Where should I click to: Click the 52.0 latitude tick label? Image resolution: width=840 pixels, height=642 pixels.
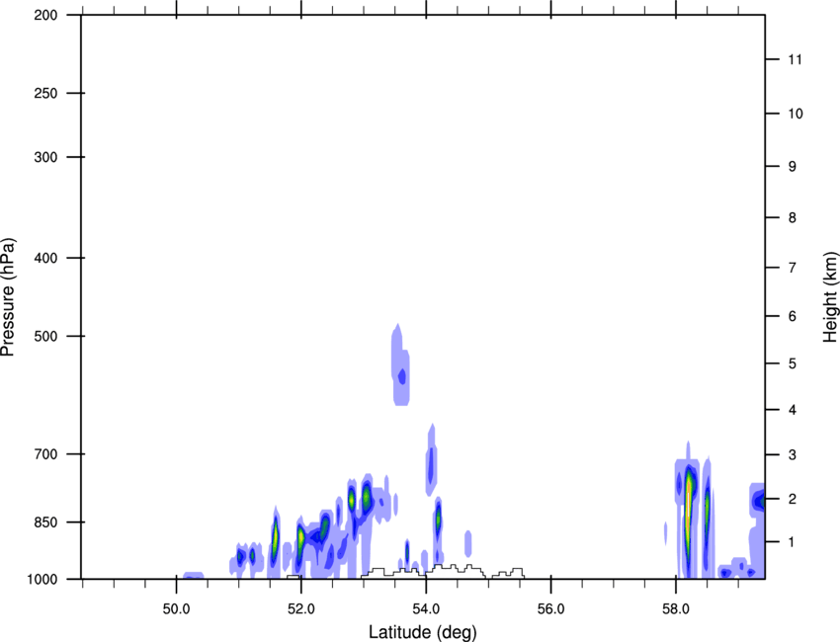pyautogui.click(x=301, y=609)
